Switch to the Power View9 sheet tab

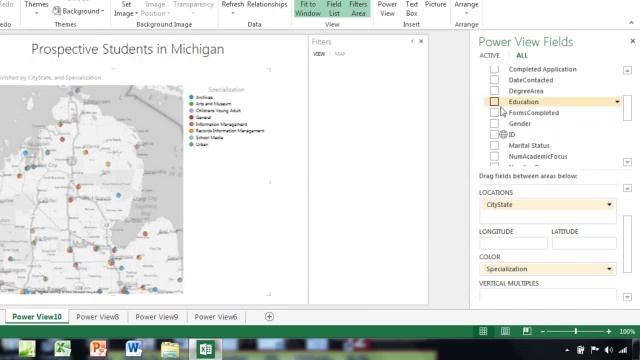coord(157,317)
